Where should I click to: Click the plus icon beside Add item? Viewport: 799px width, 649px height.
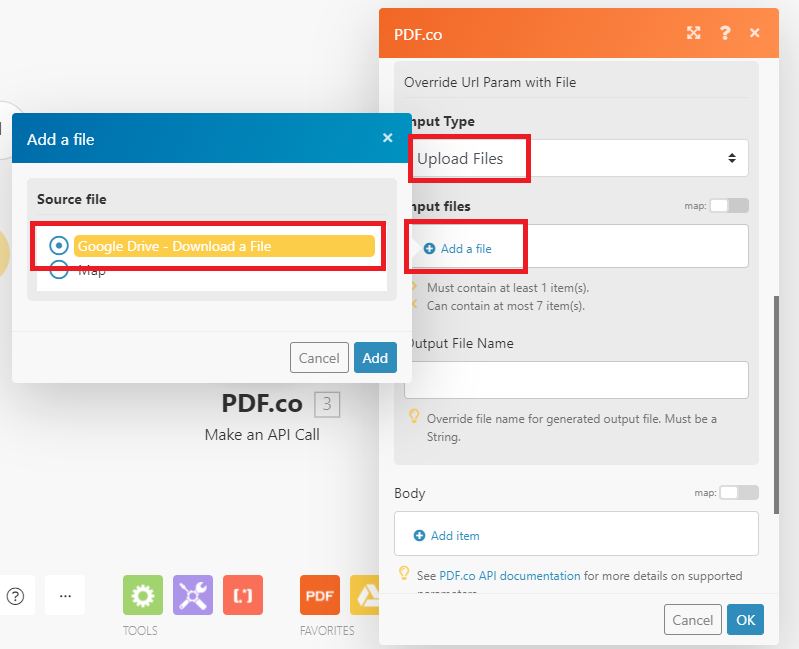pos(419,535)
